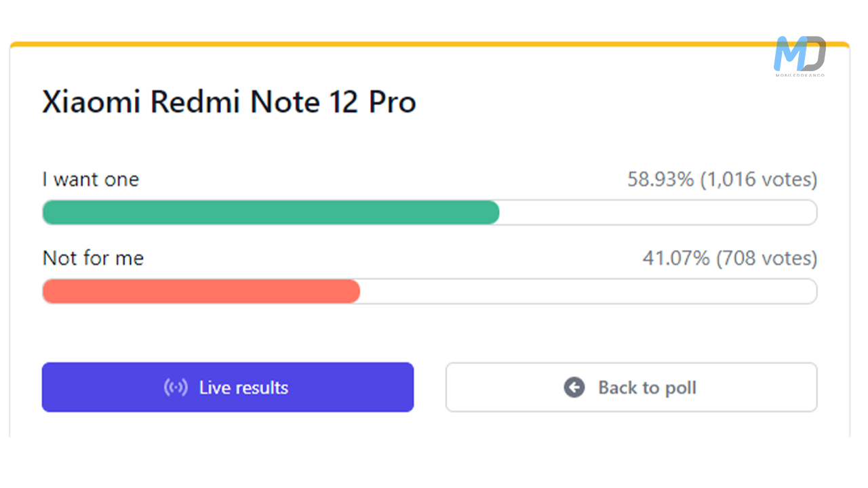The width and height of the screenshot is (868, 488).
Task: Click the left arrow circle icon
Action: pyautogui.click(x=574, y=388)
